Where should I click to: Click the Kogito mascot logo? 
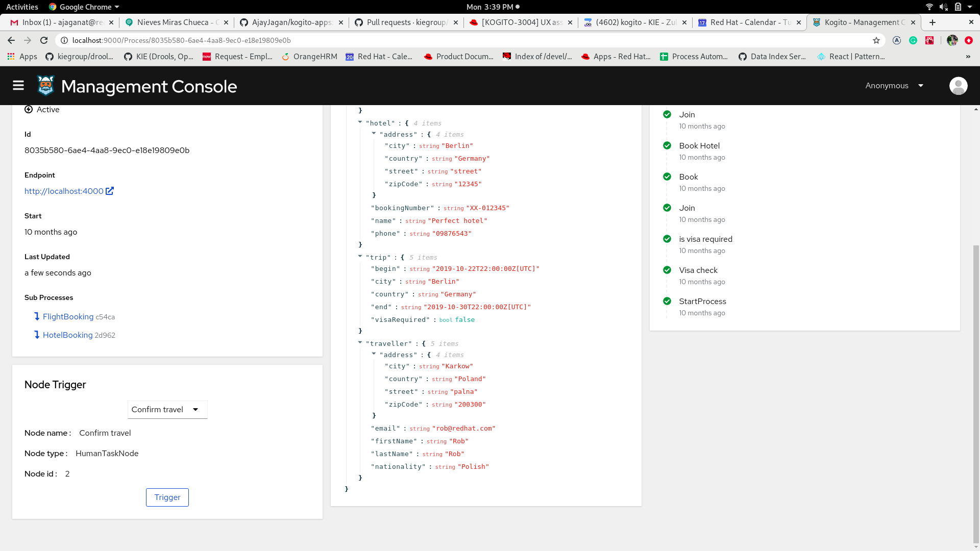click(45, 86)
